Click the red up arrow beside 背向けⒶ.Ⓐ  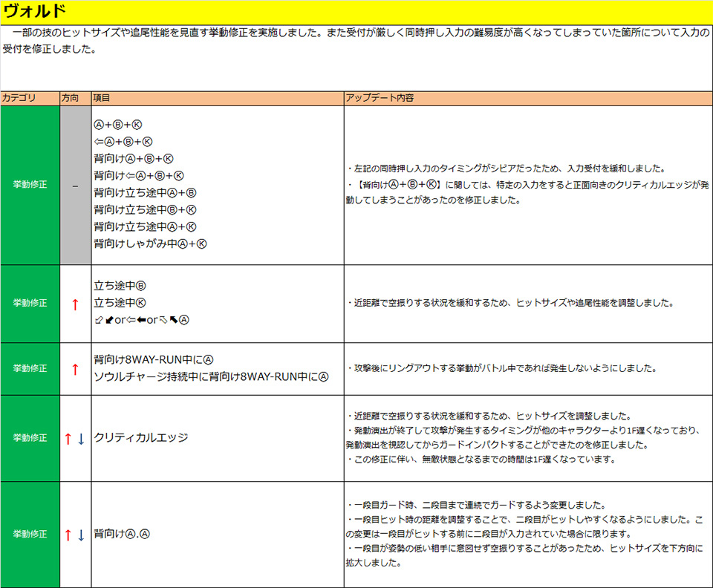(68, 535)
